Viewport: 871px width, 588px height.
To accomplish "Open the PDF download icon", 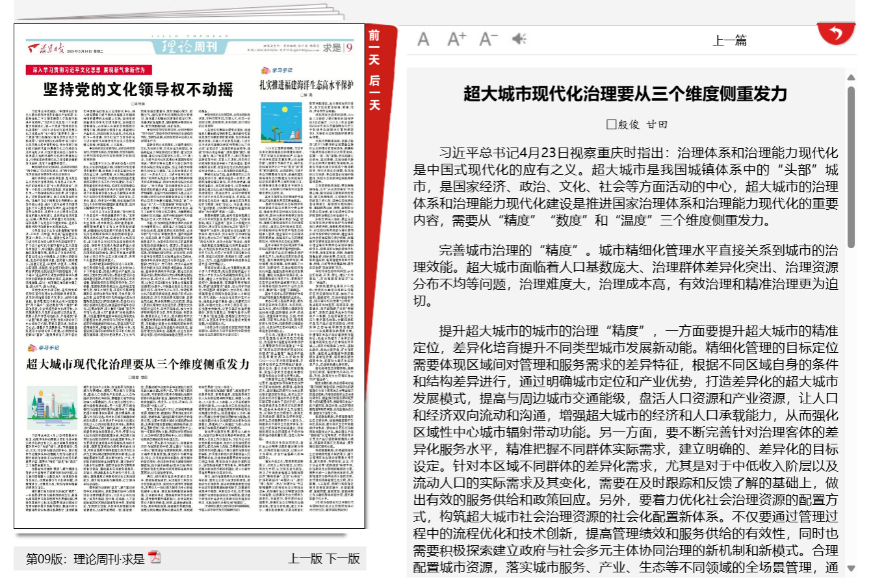I will [155, 557].
